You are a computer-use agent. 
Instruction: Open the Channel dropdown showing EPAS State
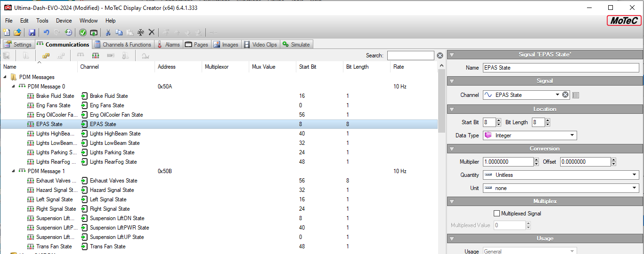pyautogui.click(x=558, y=95)
